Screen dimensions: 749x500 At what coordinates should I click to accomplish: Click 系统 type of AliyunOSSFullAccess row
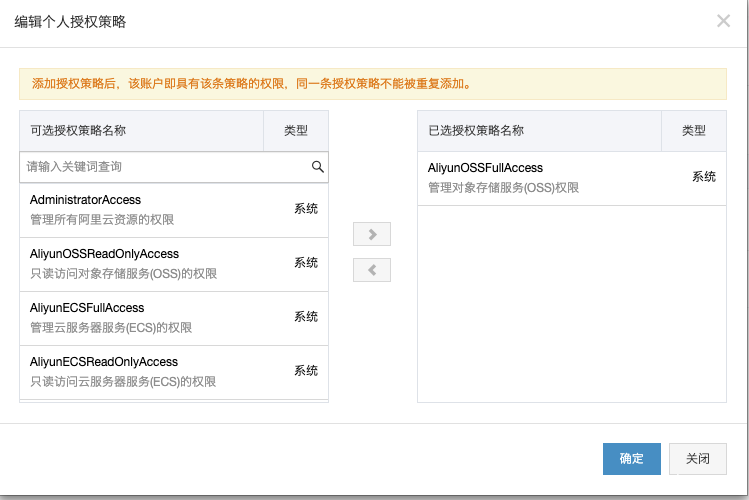click(x=704, y=177)
